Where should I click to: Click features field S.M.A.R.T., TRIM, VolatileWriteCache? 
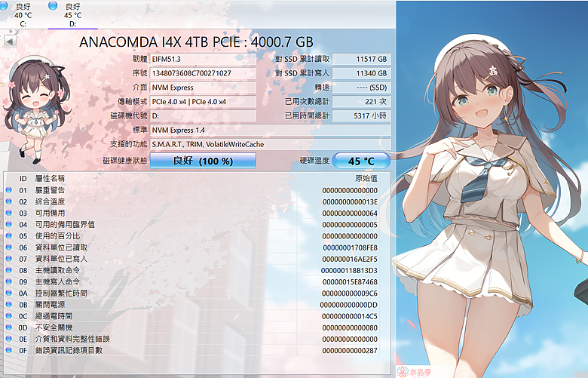pyautogui.click(x=271, y=145)
